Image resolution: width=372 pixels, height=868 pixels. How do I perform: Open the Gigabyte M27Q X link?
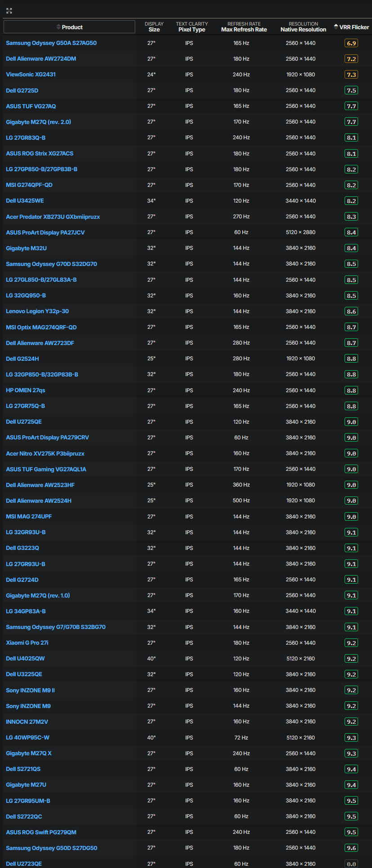[29, 753]
